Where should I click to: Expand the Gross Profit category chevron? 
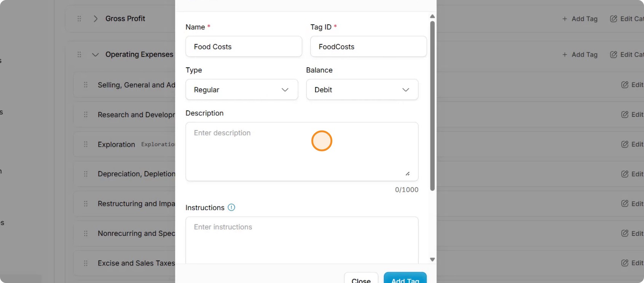pos(96,19)
